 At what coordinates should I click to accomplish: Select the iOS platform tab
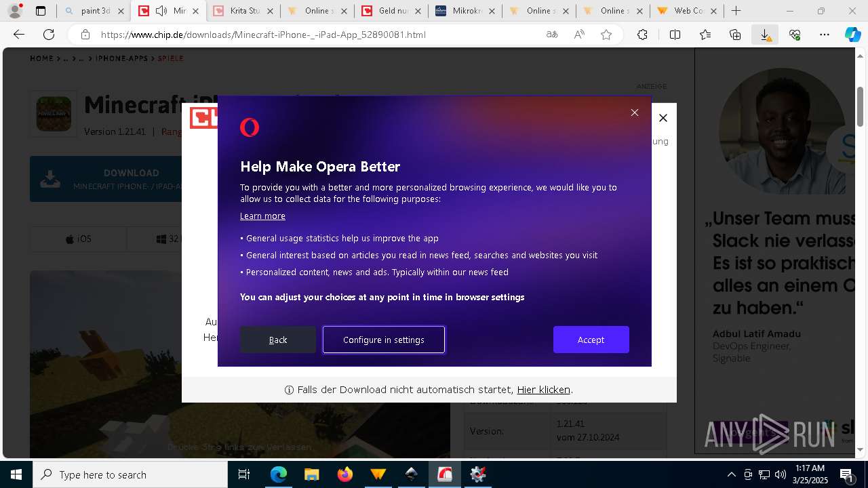click(78, 239)
